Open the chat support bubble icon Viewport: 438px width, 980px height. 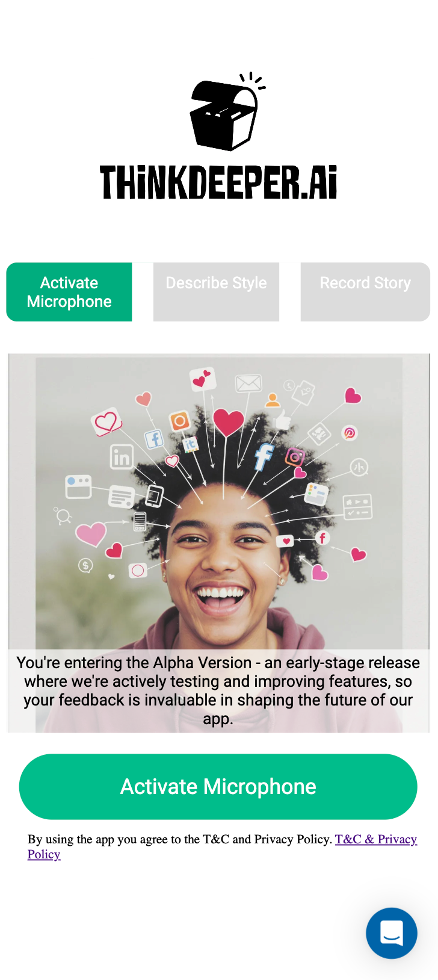pos(392,933)
